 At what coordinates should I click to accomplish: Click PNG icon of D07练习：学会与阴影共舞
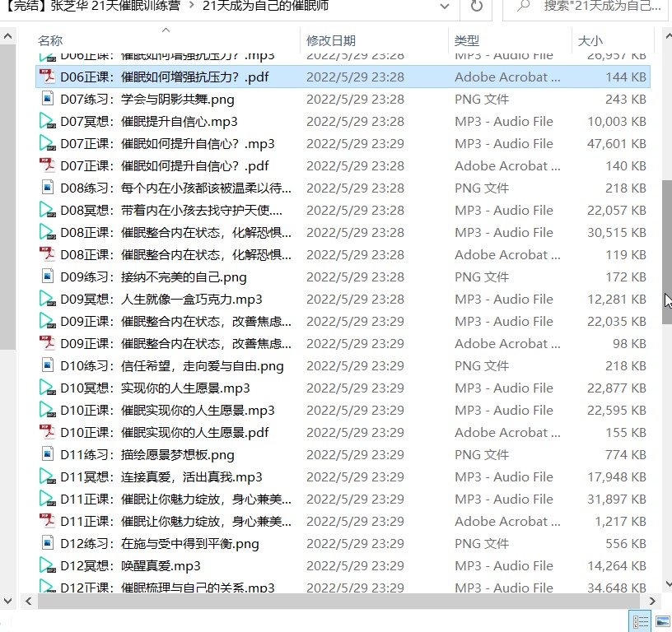point(48,99)
